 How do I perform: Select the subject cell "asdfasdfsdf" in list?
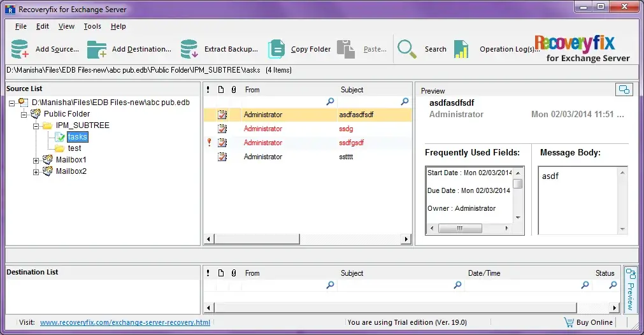point(356,115)
